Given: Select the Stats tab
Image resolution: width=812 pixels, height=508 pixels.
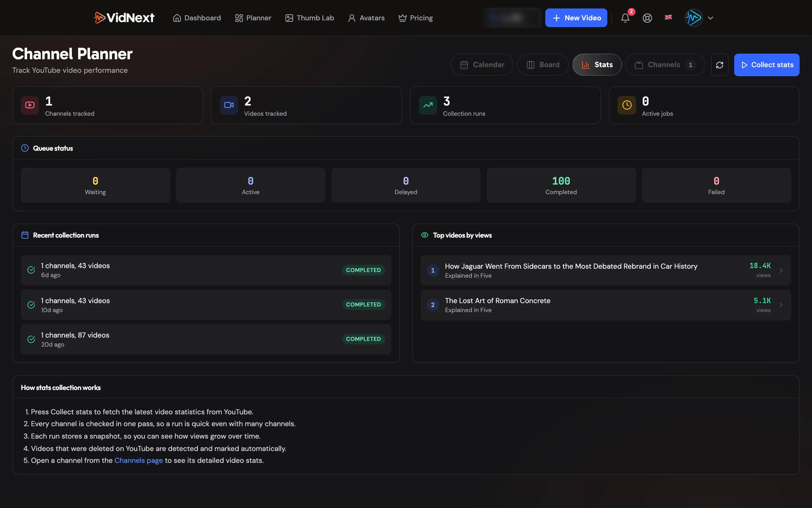Looking at the screenshot, I should tap(597, 65).
